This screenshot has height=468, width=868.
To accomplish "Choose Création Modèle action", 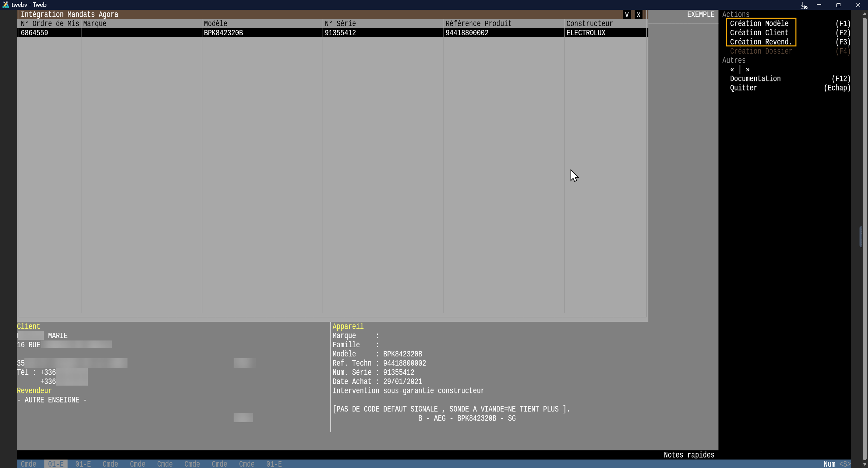I will [759, 24].
